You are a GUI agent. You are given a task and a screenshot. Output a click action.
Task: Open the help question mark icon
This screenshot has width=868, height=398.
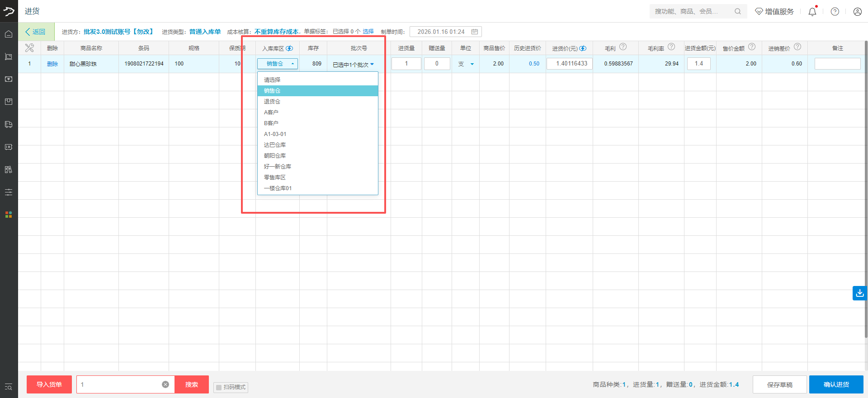(x=835, y=12)
